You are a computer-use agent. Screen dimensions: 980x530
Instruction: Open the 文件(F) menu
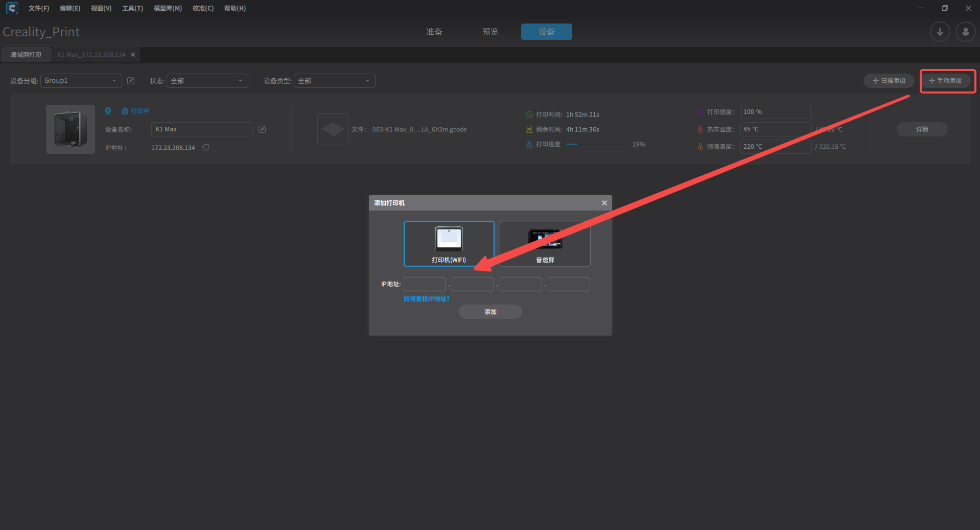[39, 8]
